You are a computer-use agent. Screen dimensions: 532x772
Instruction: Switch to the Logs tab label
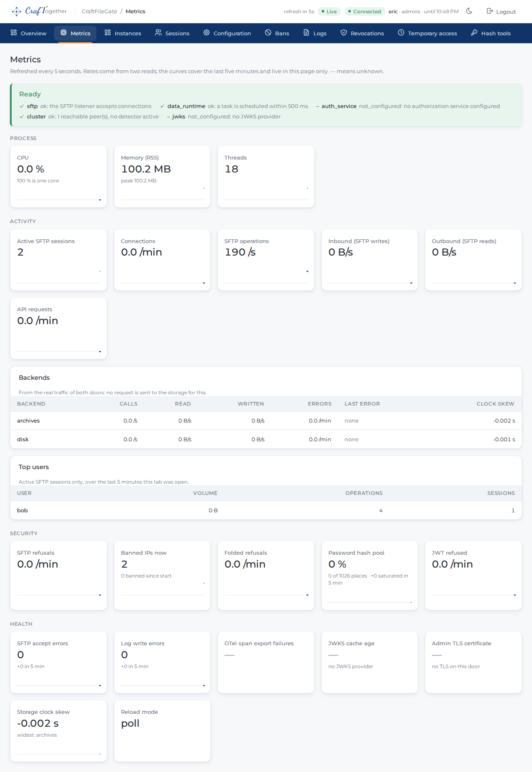[x=320, y=33]
